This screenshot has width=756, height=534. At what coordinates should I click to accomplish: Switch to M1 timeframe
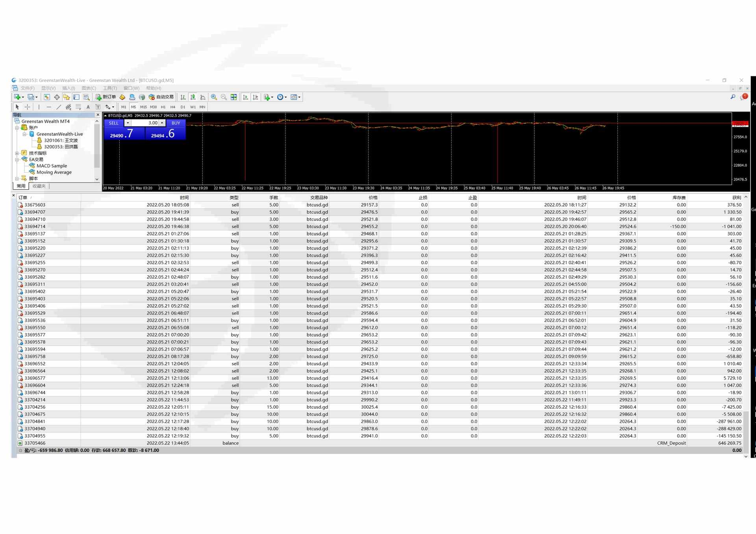click(x=124, y=107)
